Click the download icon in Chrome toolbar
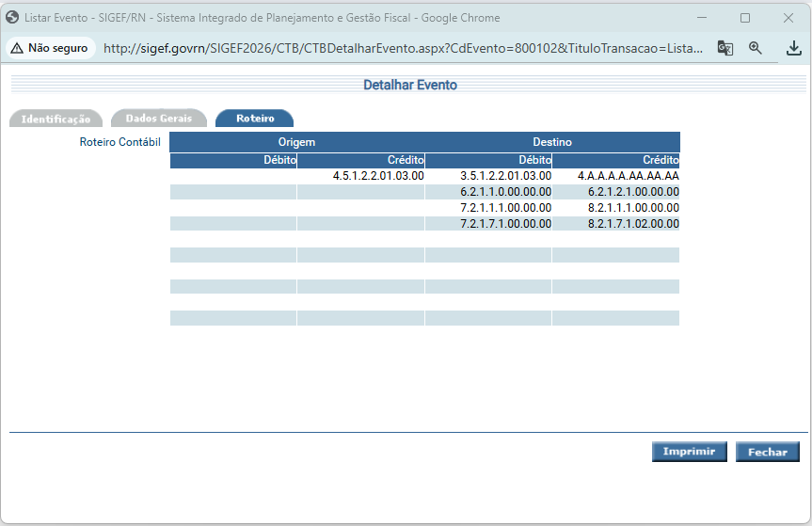This screenshot has height=526, width=812. click(793, 48)
